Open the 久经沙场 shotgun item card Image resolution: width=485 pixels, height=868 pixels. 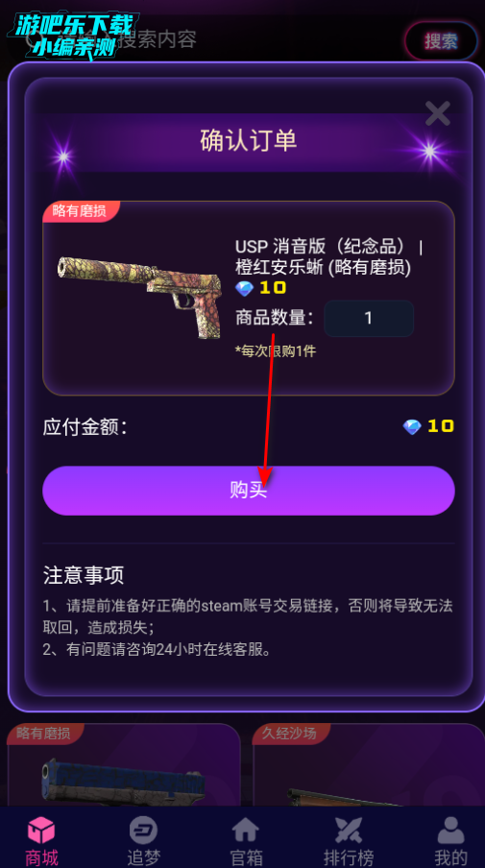tap(369, 764)
